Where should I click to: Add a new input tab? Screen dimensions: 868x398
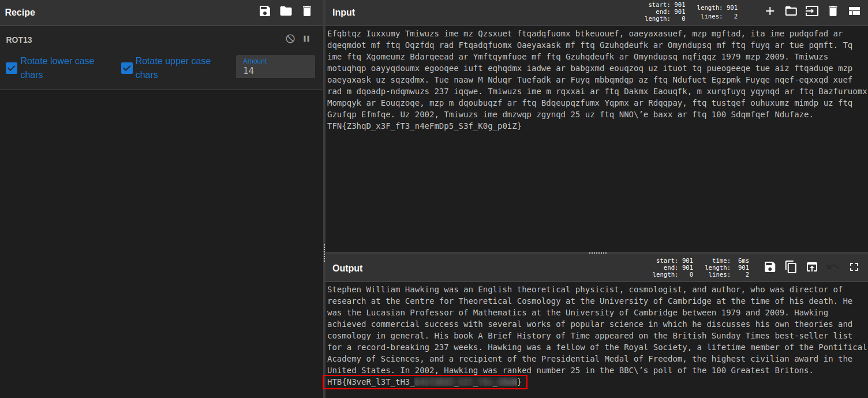coord(770,11)
